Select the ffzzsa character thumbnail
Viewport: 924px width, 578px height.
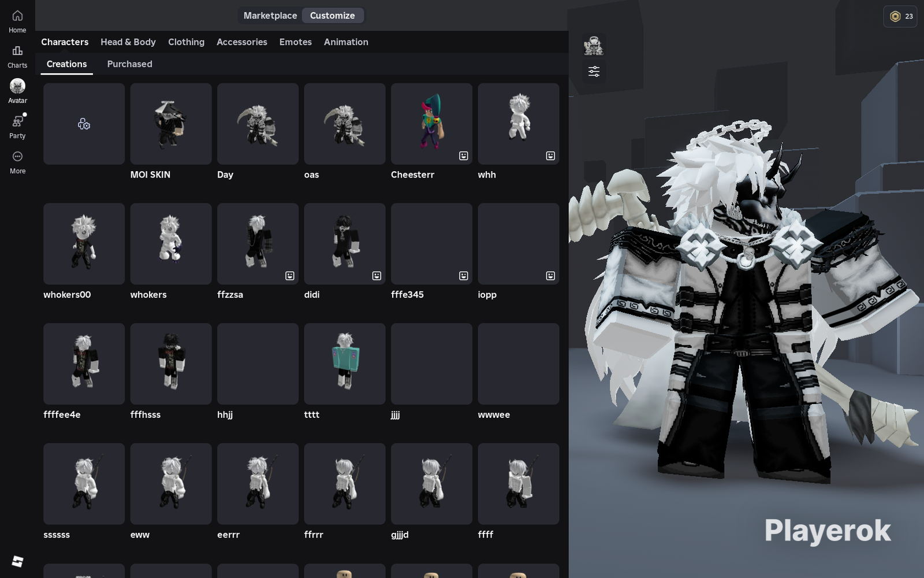tap(258, 244)
